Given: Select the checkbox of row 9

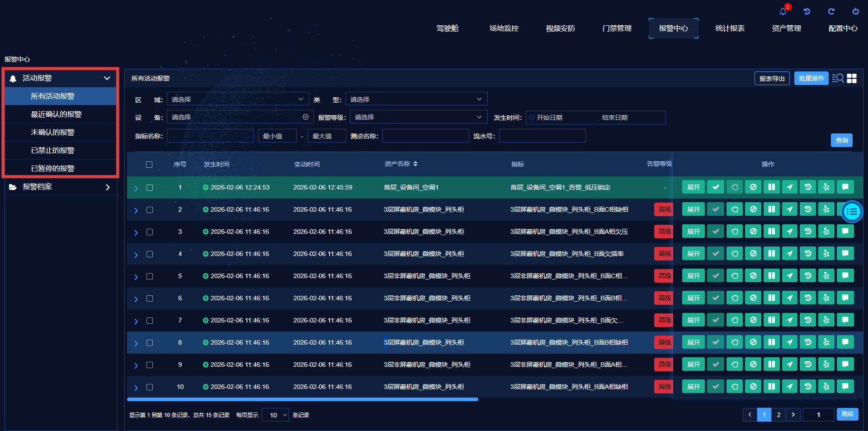Looking at the screenshot, I should 150,365.
